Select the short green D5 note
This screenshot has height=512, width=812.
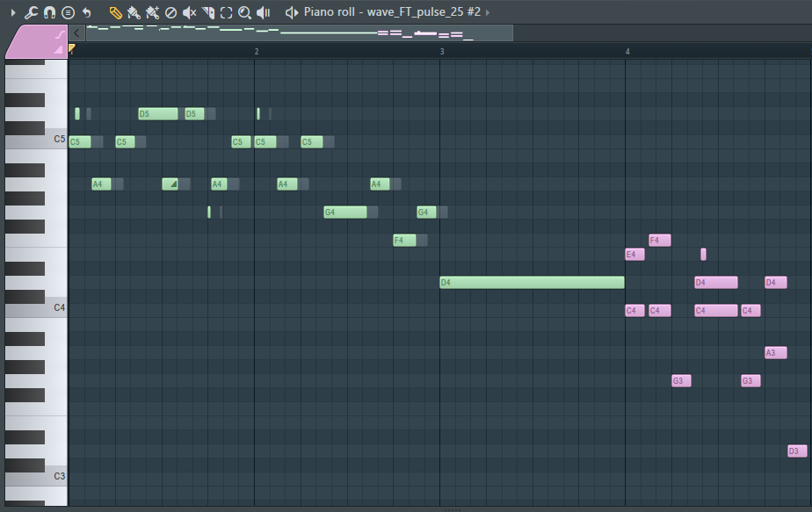(195, 114)
